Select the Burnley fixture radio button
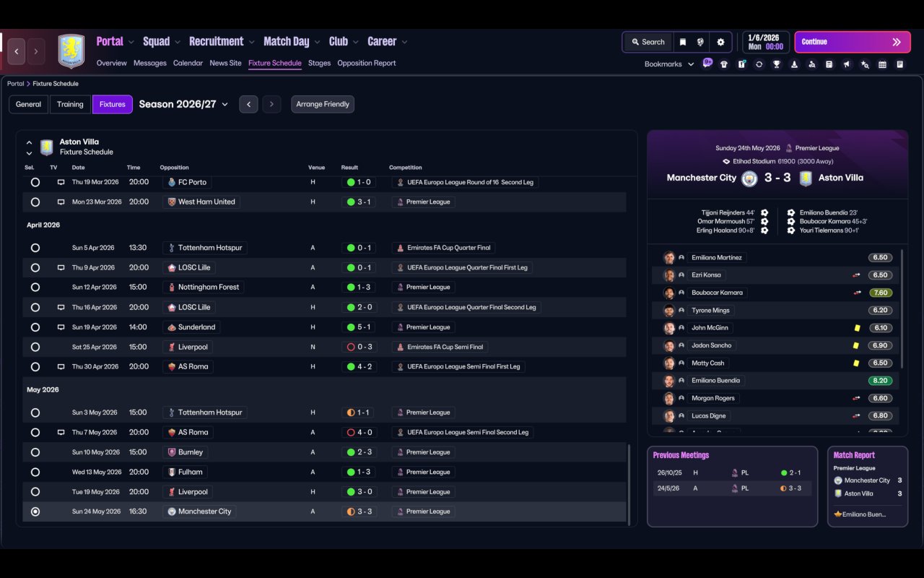Image resolution: width=924 pixels, height=578 pixels. point(35,452)
